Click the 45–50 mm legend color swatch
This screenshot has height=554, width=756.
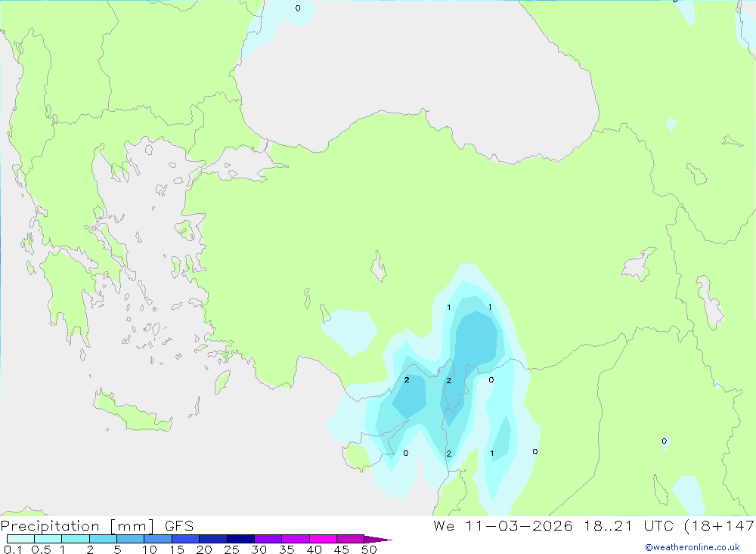pyautogui.click(x=351, y=539)
